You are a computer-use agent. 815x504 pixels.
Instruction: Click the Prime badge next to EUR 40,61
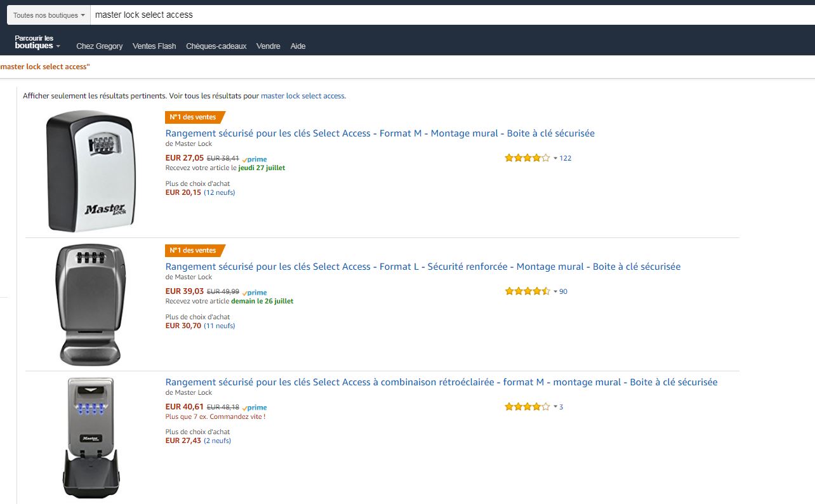coord(255,408)
